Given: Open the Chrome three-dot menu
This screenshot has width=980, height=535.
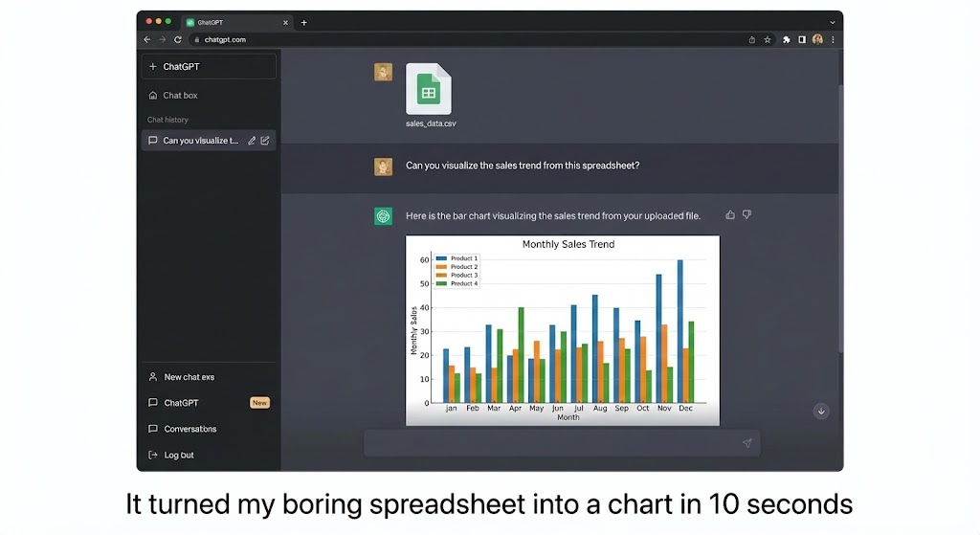Looking at the screenshot, I should coord(833,39).
